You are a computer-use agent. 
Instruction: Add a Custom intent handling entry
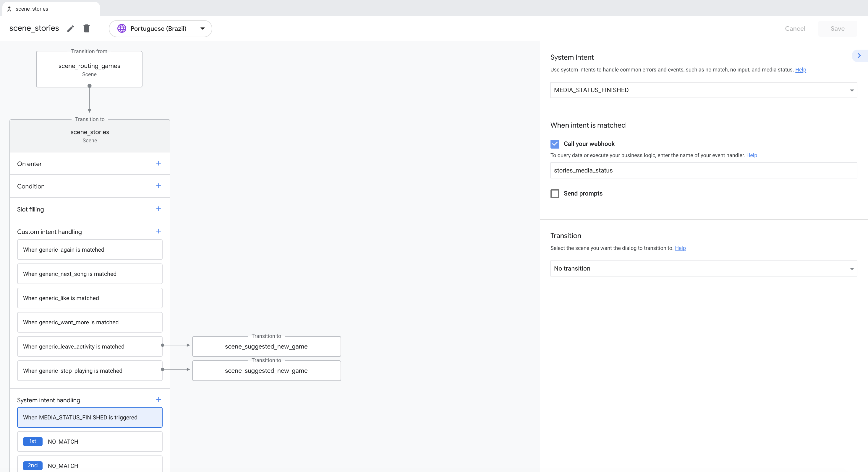coord(158,231)
